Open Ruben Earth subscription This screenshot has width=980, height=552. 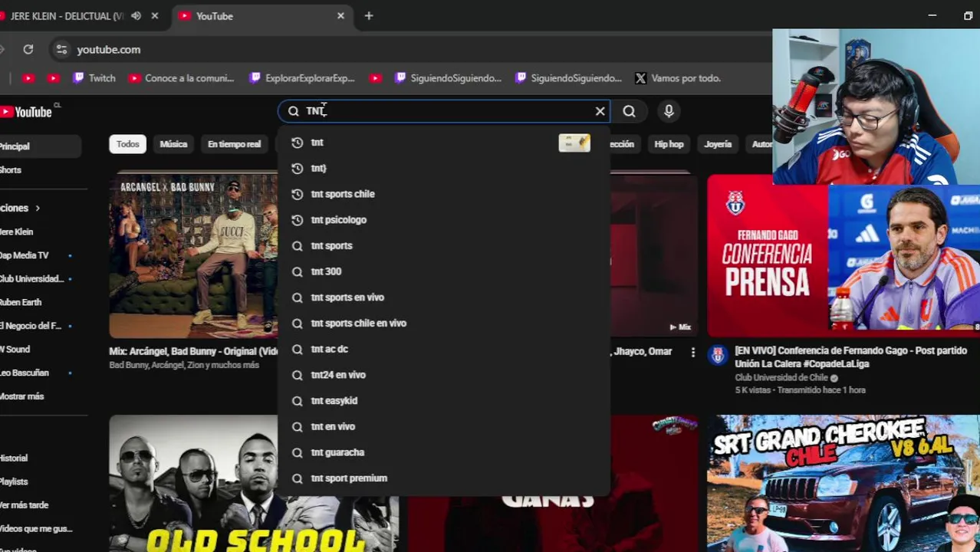(21, 302)
